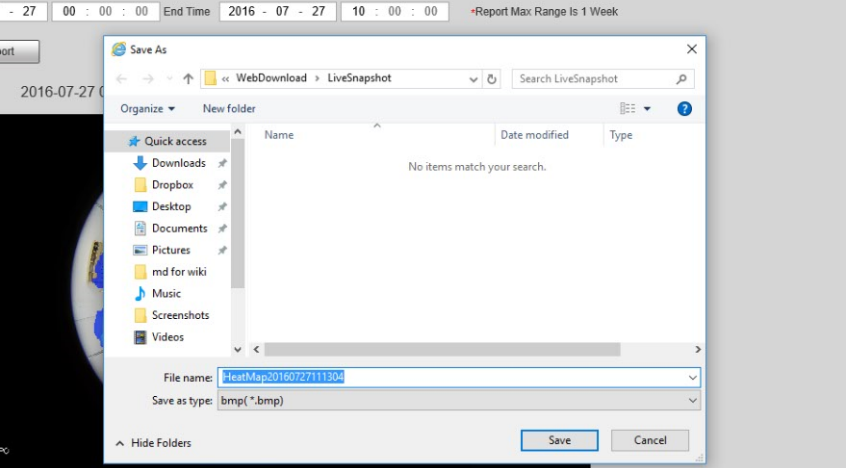846x468 pixels.
Task: Click the Quick access star icon
Action: click(x=134, y=141)
